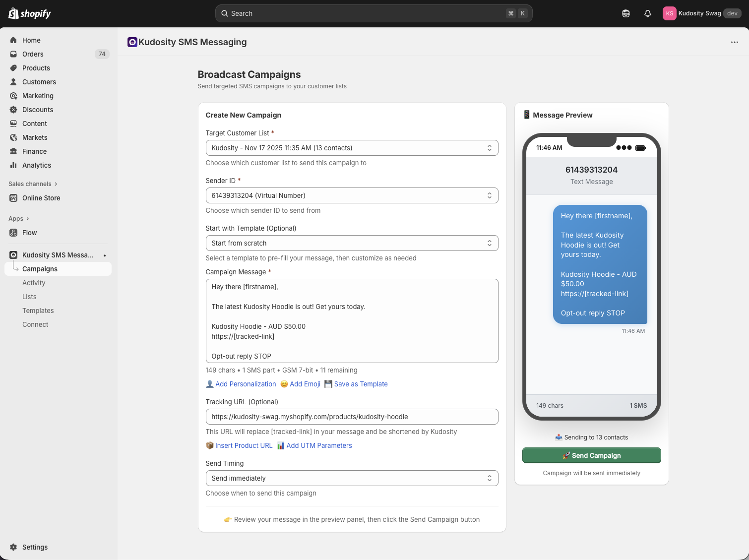The height and width of the screenshot is (560, 749).
Task: Click the Analytics bar chart icon
Action: (13, 165)
